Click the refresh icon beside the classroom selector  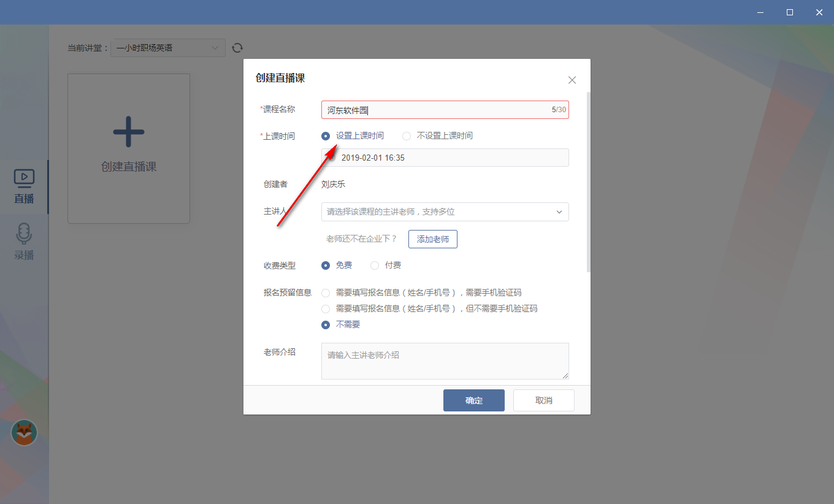pyautogui.click(x=237, y=47)
